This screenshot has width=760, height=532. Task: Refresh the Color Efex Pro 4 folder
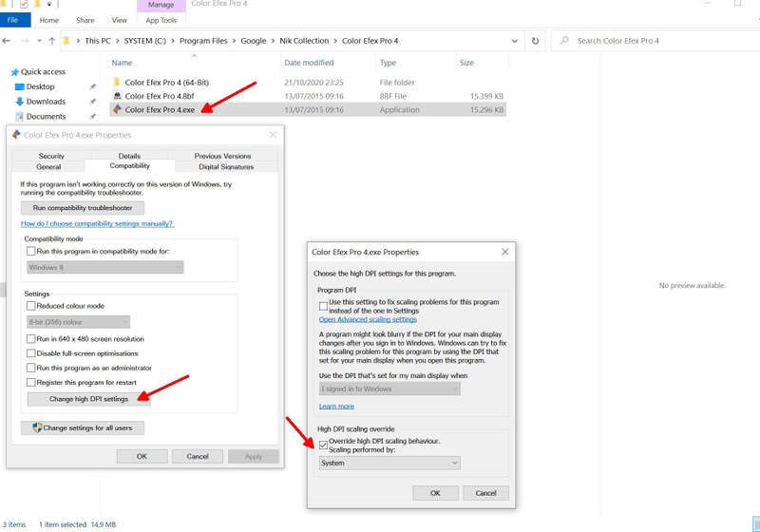[535, 41]
